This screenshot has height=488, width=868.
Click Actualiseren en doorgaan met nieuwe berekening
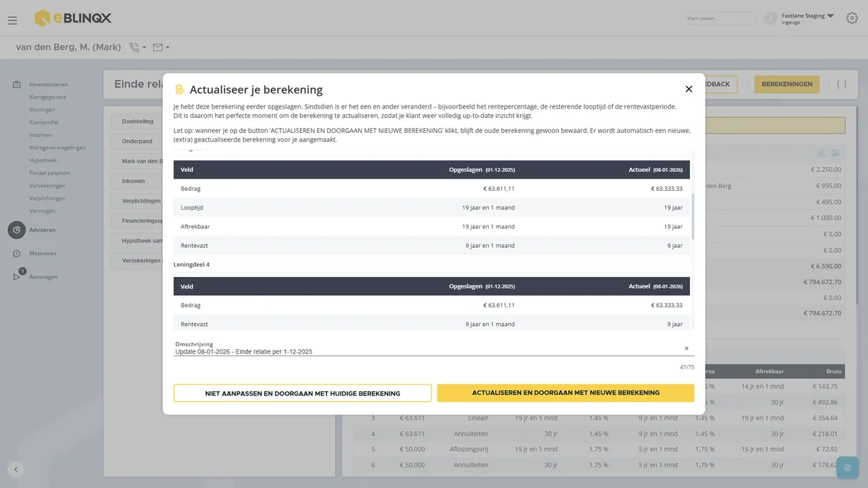(566, 393)
